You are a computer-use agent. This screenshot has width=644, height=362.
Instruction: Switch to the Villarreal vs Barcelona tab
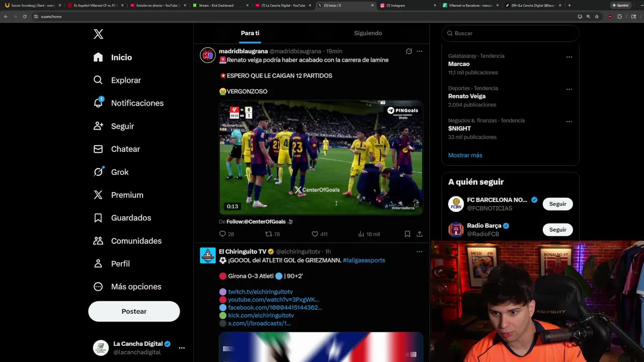[x=470, y=6]
